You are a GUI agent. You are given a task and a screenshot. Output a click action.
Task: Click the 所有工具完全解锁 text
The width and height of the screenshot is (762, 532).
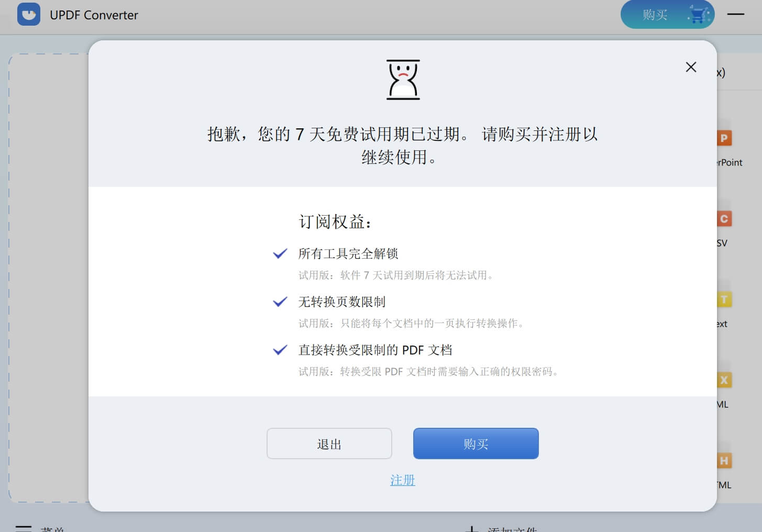pyautogui.click(x=348, y=254)
